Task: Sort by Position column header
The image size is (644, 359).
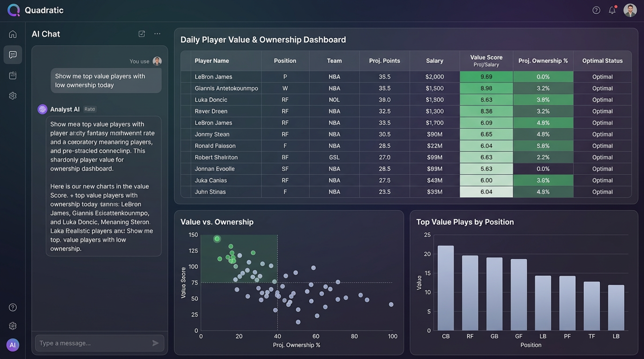Action: 285,61
